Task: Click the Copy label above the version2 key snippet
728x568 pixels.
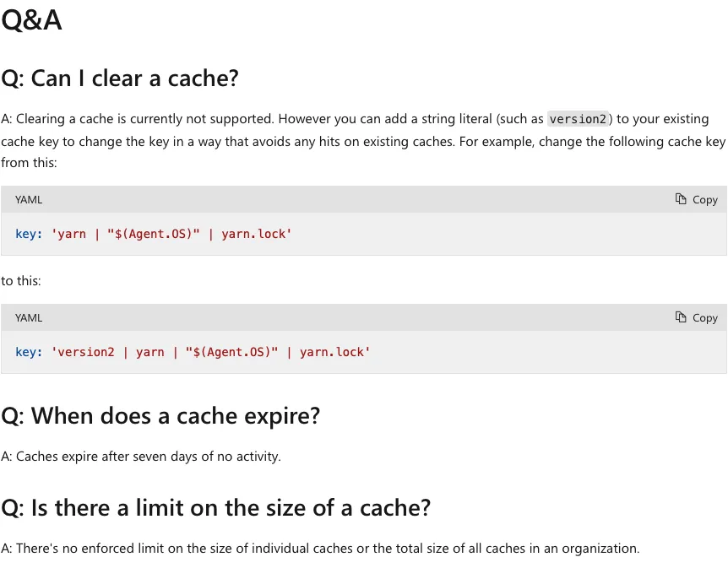Action: (705, 318)
